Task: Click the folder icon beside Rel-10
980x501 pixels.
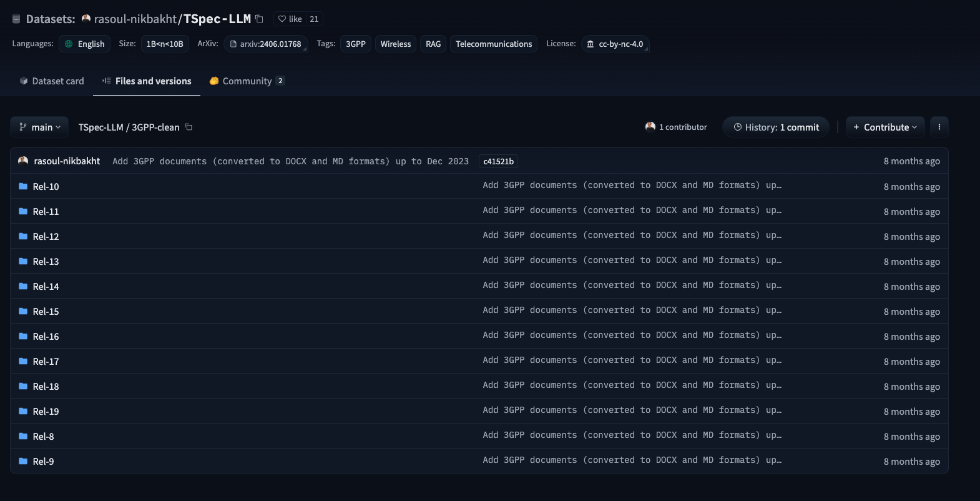Action: tap(23, 186)
